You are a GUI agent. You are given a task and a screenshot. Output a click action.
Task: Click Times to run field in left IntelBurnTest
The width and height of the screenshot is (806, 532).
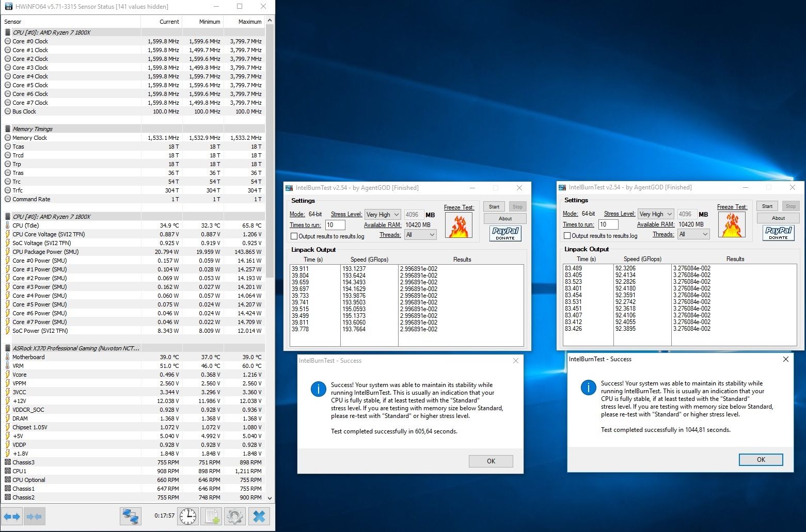point(335,225)
